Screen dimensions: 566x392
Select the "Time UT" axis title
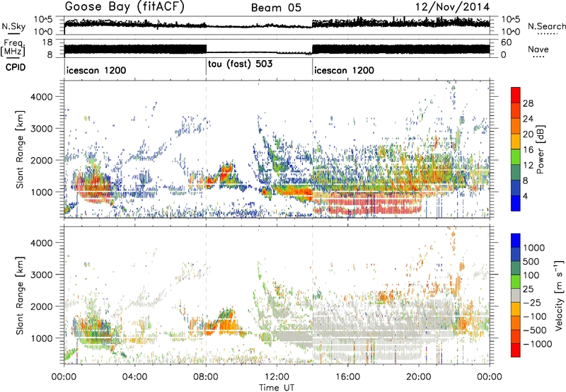277,387
